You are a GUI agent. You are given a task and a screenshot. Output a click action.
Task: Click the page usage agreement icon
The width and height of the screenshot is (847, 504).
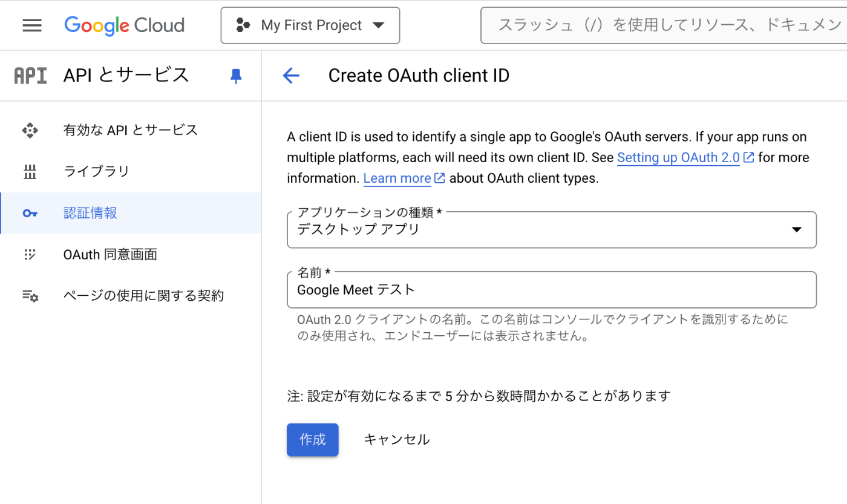click(x=30, y=296)
